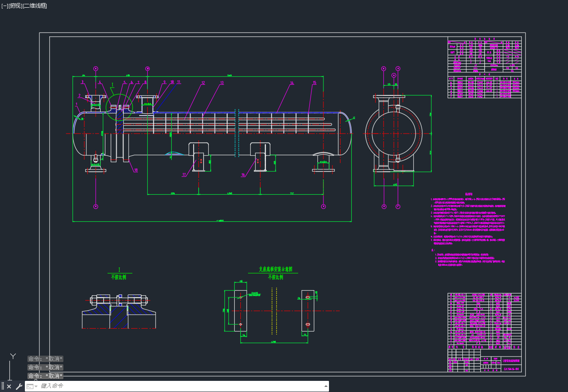Screen dimensions: 568x392
Task: Open command line customize wrench menu
Action: (x=19, y=386)
